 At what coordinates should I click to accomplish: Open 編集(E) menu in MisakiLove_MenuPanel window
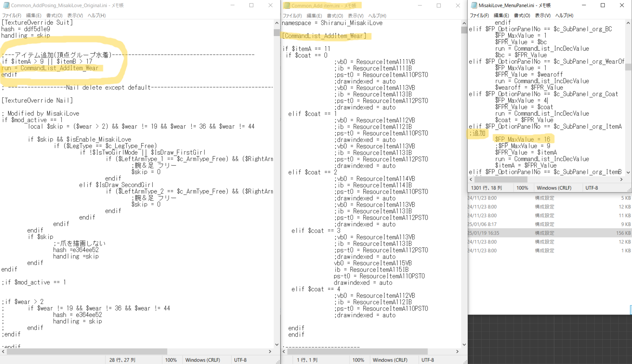point(501,16)
